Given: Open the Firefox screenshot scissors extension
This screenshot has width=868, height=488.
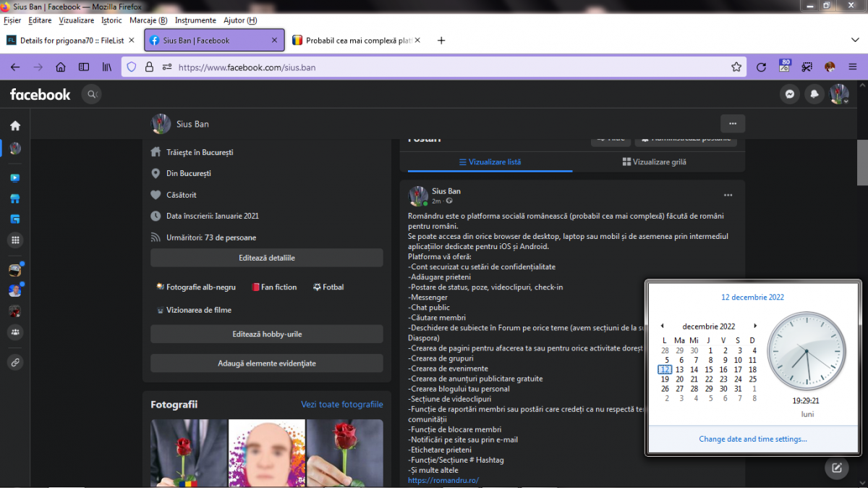Looking at the screenshot, I should pos(807,67).
